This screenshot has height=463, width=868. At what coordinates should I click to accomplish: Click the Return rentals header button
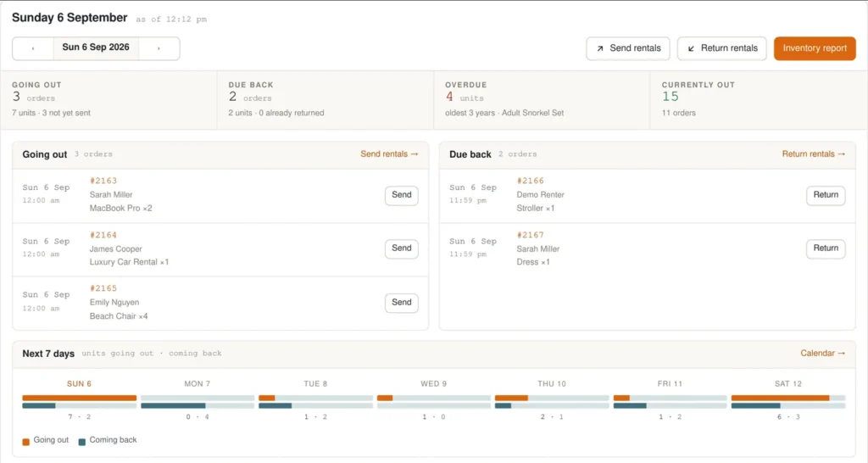(x=722, y=48)
